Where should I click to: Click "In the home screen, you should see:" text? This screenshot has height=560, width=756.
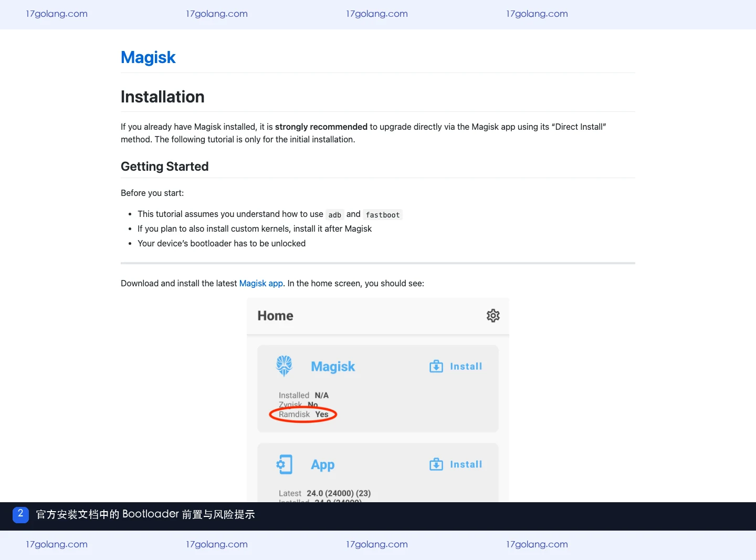[356, 283]
